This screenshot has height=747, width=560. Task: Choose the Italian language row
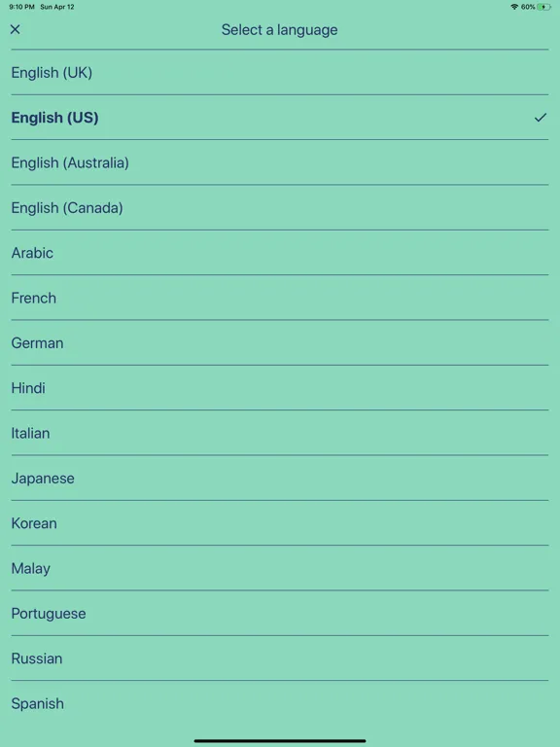280,433
